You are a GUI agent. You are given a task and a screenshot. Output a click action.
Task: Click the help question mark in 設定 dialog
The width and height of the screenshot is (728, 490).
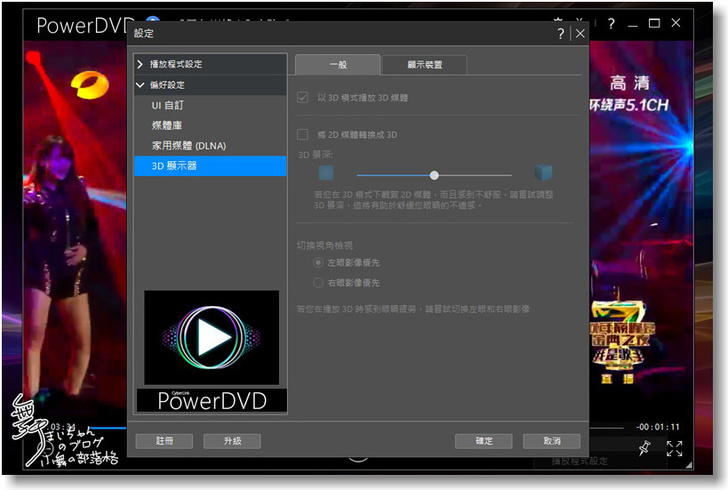(x=561, y=33)
